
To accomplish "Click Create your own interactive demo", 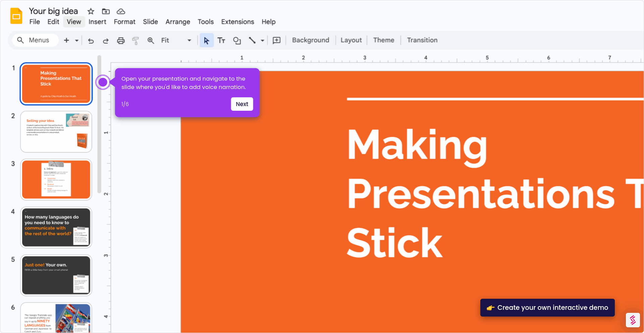I will click(547, 307).
